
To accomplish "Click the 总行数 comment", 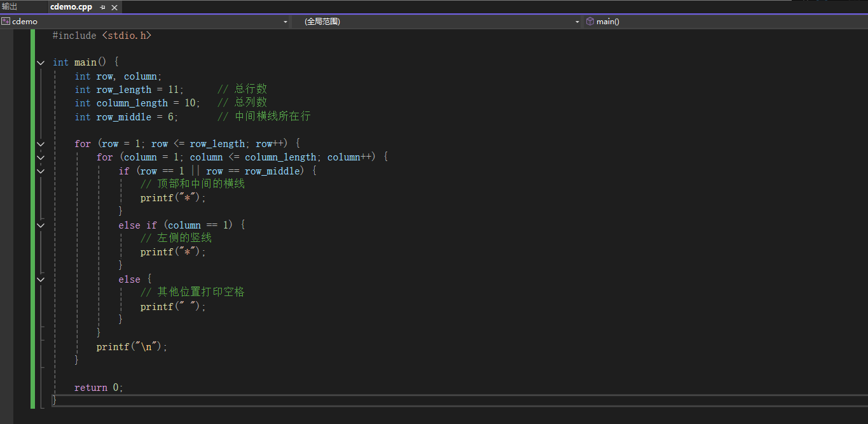I will (242, 90).
